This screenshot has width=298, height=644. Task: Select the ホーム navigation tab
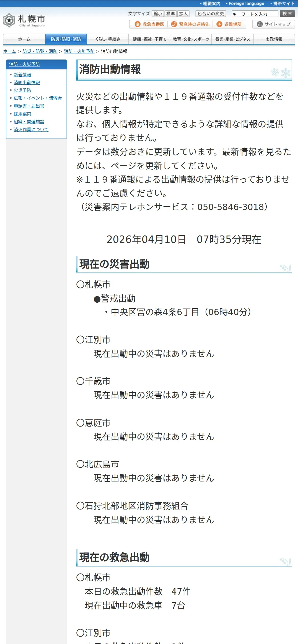24,39
